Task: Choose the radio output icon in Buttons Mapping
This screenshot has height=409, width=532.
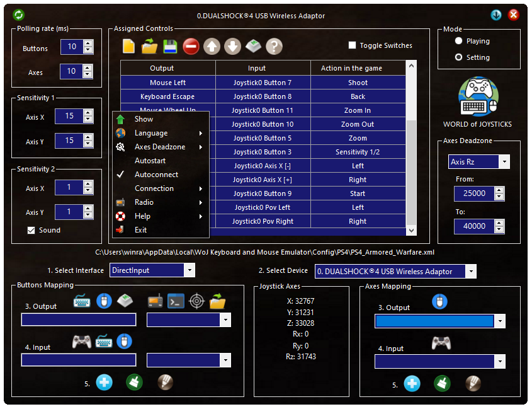Action: pos(156,301)
